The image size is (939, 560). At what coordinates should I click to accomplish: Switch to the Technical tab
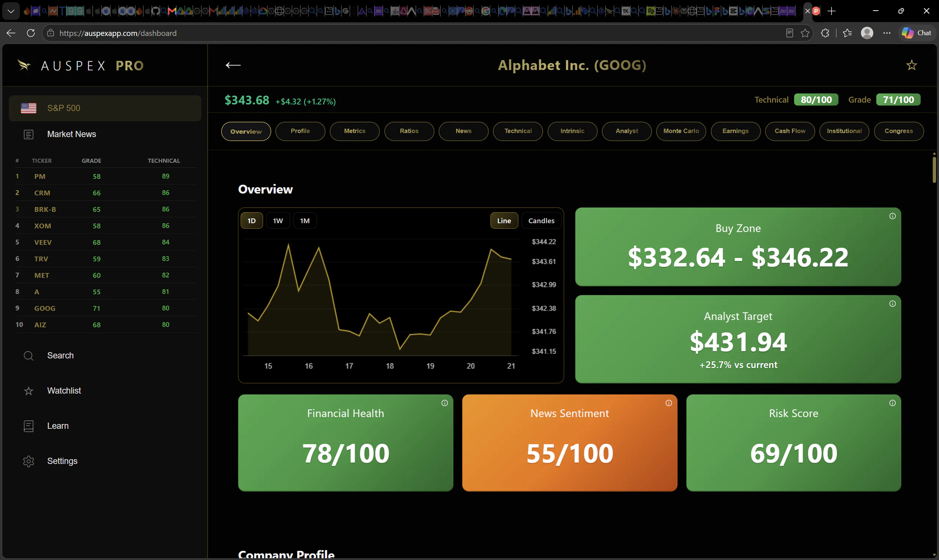(518, 131)
